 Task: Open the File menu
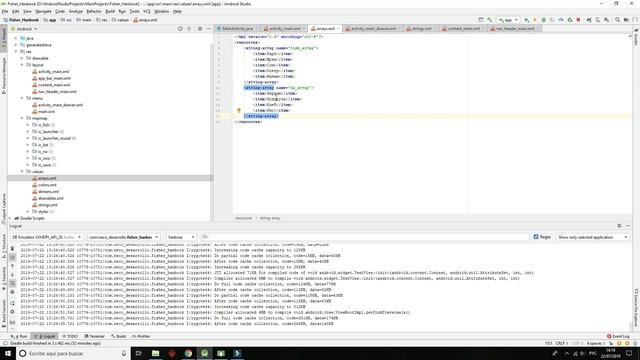(5, 11)
